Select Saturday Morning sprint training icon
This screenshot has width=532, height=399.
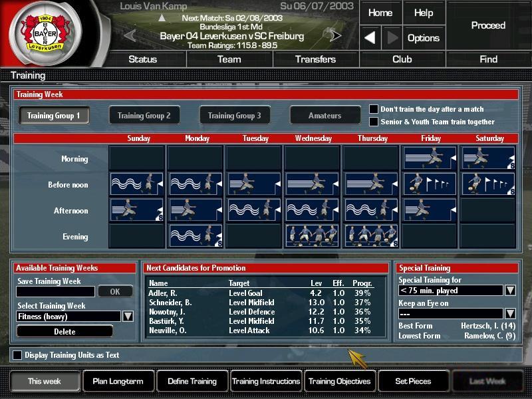(488, 158)
